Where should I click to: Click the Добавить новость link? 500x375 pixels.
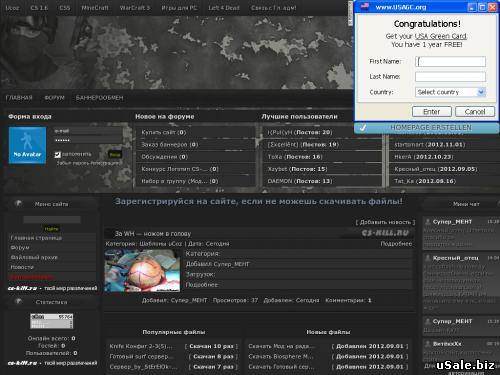385,222
